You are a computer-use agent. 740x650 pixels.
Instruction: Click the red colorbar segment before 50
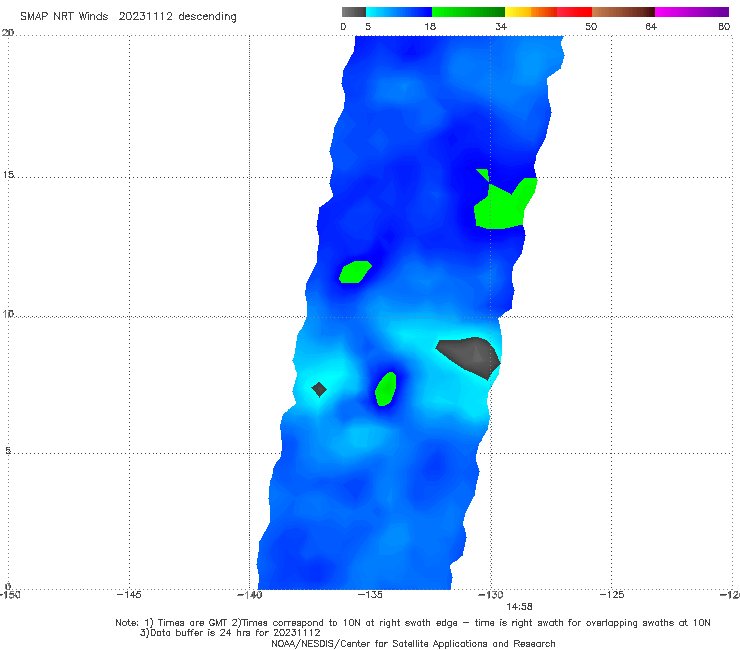click(x=574, y=12)
